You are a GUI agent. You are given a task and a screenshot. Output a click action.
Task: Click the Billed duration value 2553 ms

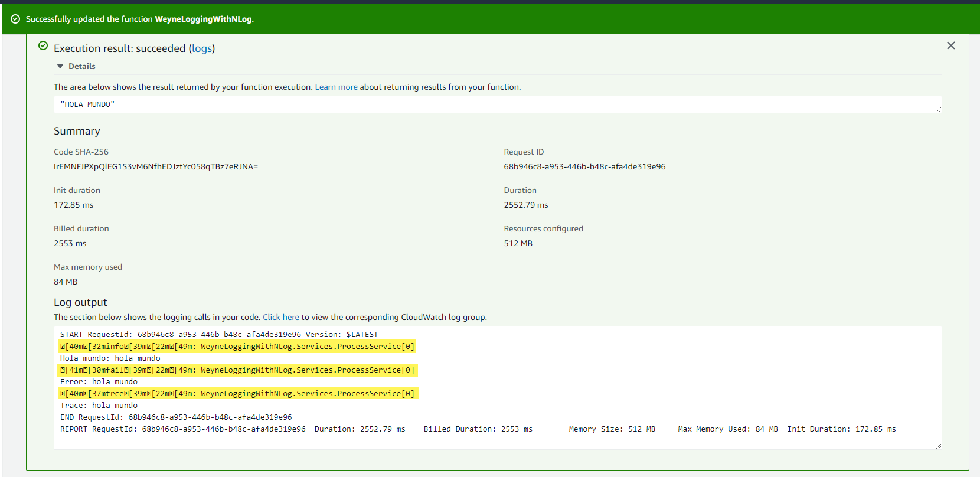(70, 243)
